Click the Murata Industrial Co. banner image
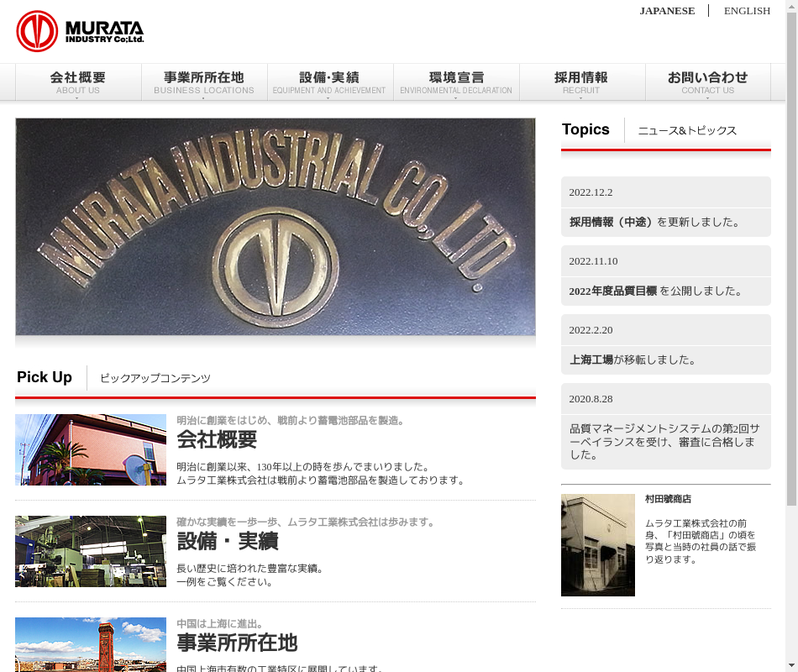 click(276, 227)
